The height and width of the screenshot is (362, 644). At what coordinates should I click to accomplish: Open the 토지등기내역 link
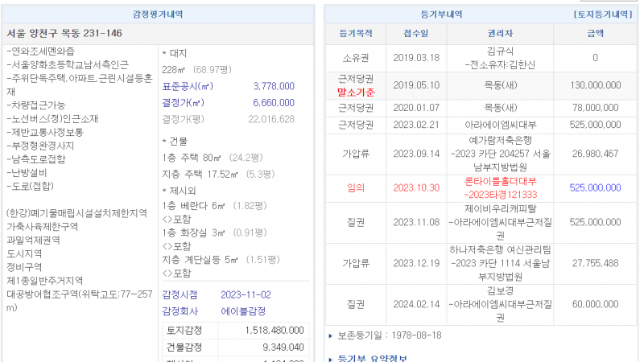coord(601,14)
